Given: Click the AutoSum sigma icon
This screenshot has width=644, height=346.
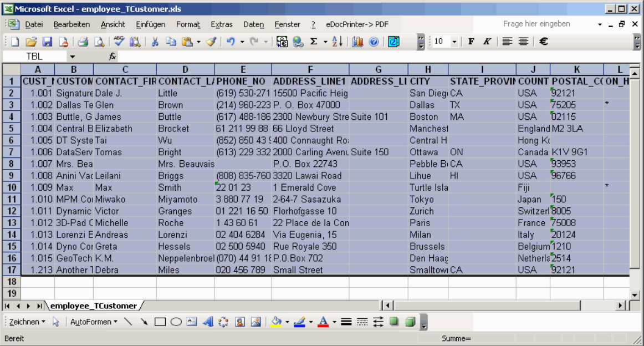Looking at the screenshot, I should [314, 42].
